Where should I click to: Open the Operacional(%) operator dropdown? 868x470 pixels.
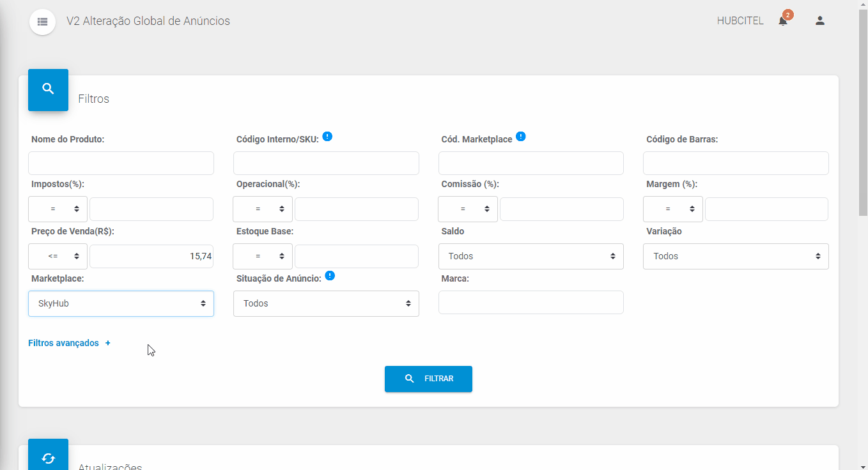coord(263,209)
